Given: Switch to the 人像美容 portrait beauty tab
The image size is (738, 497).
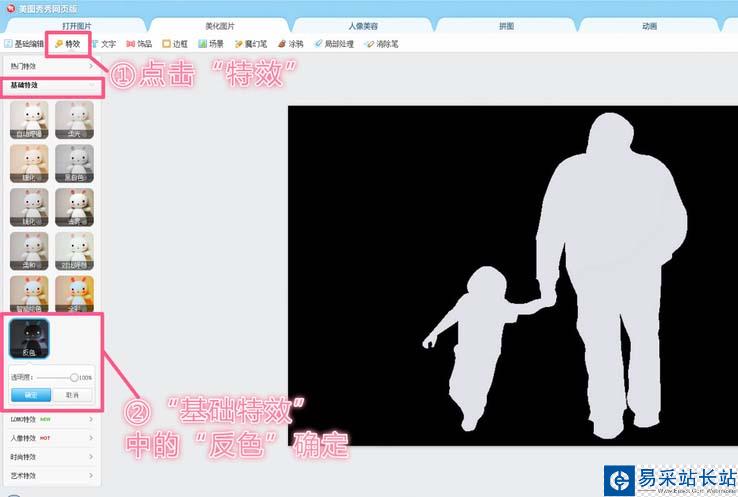Looking at the screenshot, I should (x=363, y=26).
